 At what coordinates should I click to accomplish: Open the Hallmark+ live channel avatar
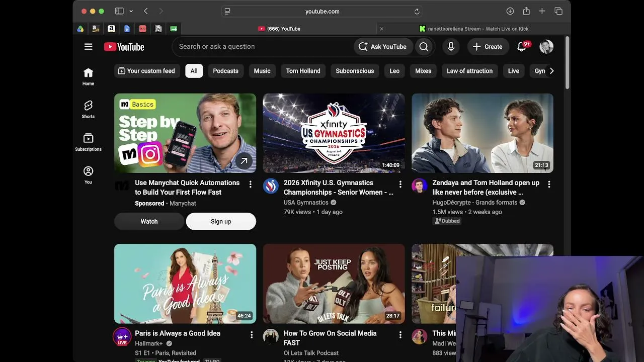coord(122,337)
